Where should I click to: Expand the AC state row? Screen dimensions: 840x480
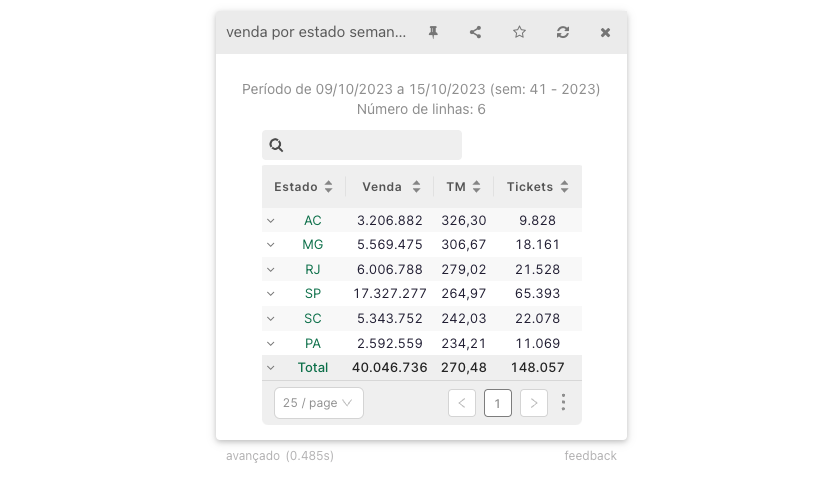(x=270, y=220)
